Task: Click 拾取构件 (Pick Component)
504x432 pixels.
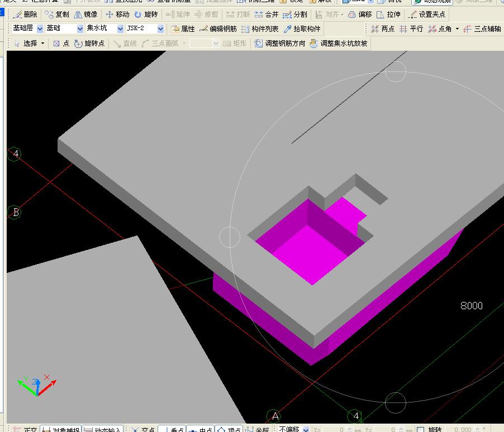Action: [302, 29]
